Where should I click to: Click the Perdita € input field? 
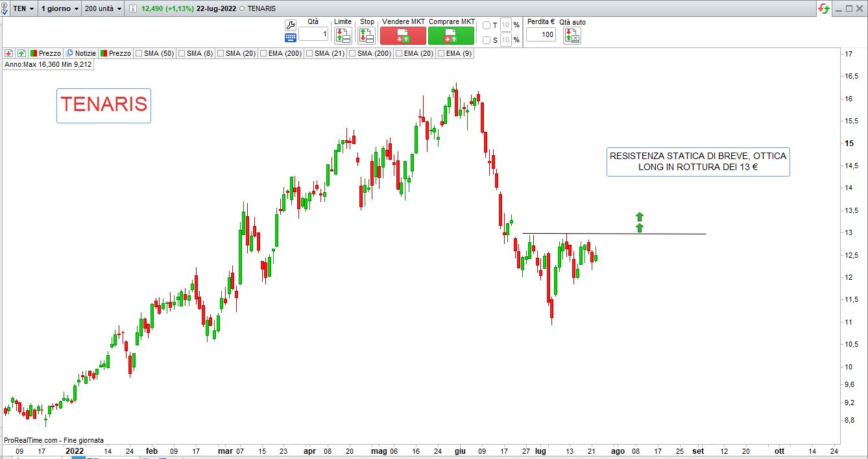point(540,34)
